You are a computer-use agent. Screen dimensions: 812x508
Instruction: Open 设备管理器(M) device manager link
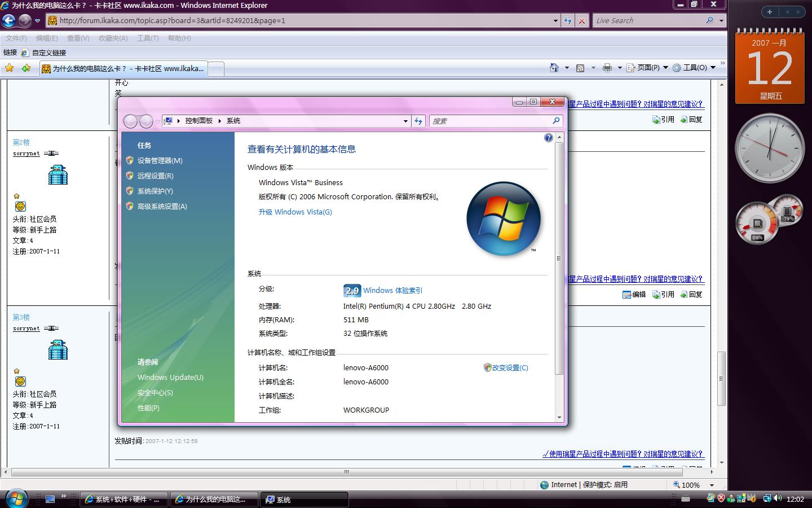pyautogui.click(x=160, y=161)
